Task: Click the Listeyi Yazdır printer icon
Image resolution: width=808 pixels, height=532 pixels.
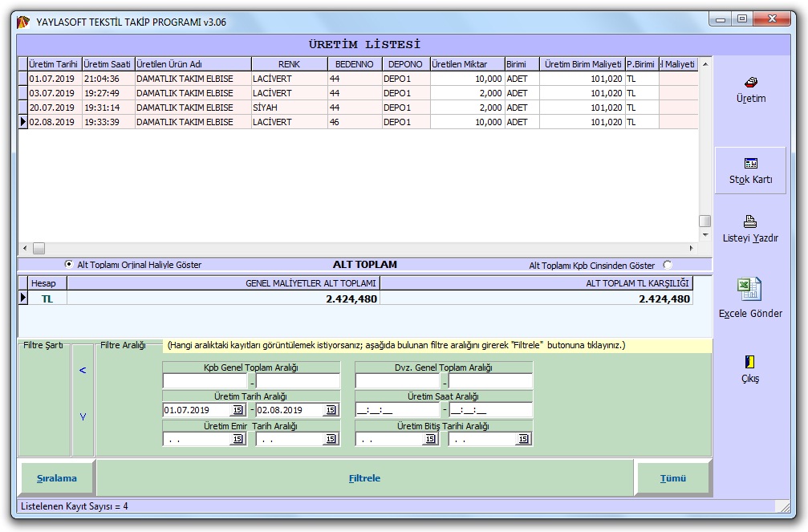Action: pyautogui.click(x=750, y=221)
